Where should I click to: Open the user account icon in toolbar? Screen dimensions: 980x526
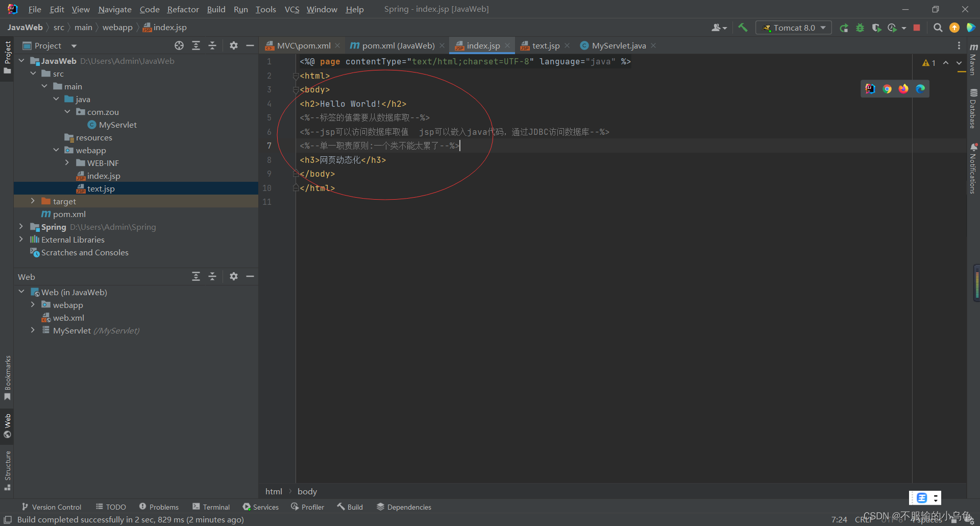(719, 28)
